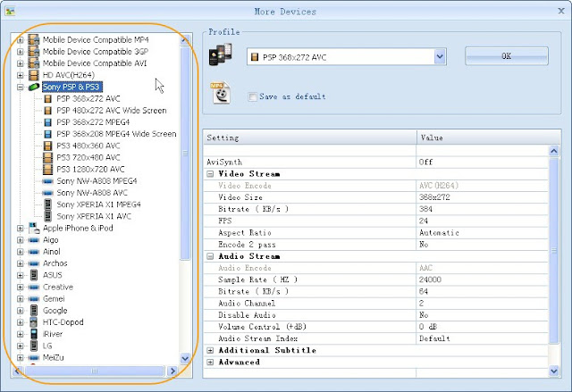Select PSP 480x272 AVC Wide Screen profile
This screenshot has height=392, width=572.
click(x=111, y=111)
